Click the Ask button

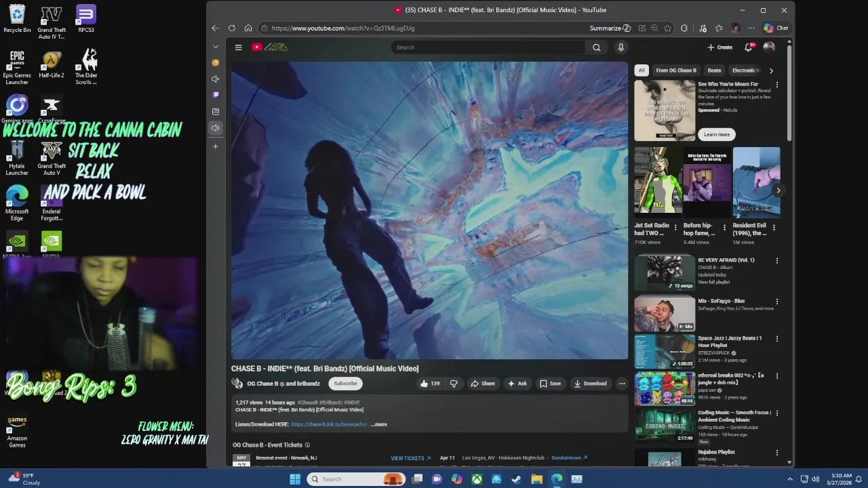517,384
